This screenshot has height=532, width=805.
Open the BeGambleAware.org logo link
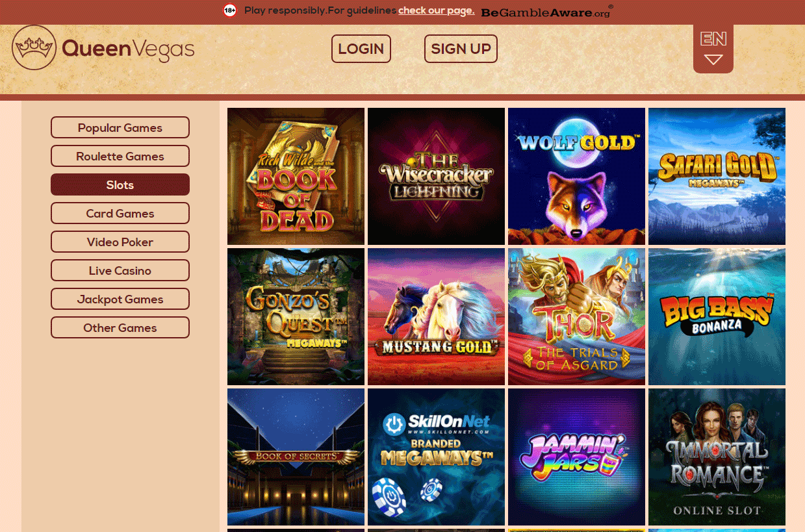546,11
